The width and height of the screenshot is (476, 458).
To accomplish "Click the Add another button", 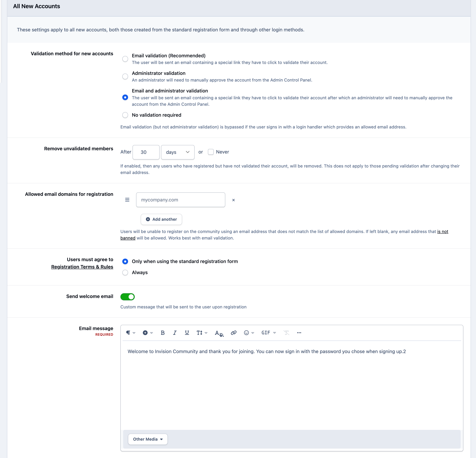I will click(161, 219).
